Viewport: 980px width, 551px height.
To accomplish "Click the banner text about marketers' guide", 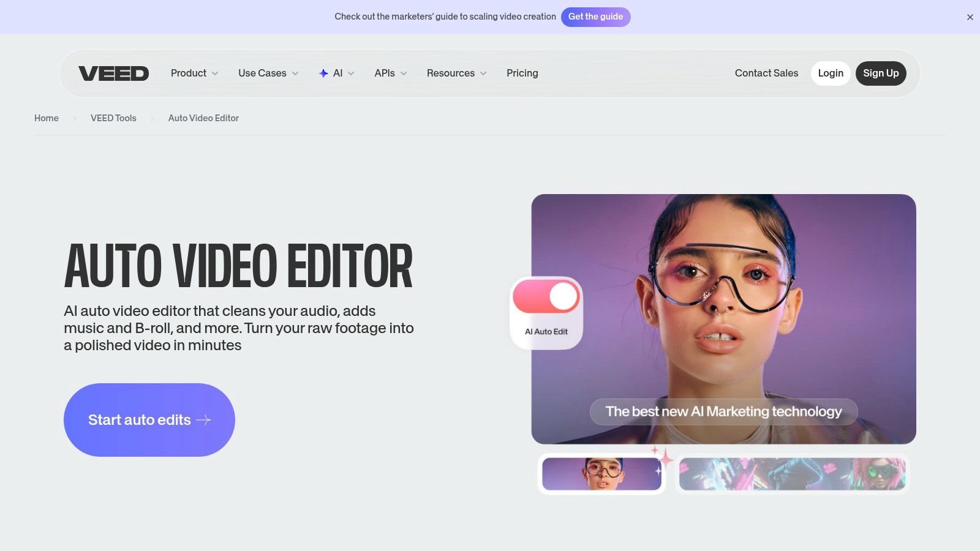I will click(445, 17).
